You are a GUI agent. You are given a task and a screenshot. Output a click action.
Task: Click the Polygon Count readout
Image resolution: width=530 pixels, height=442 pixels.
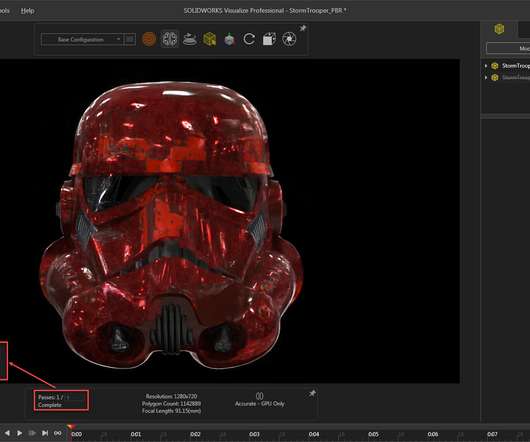click(x=171, y=403)
